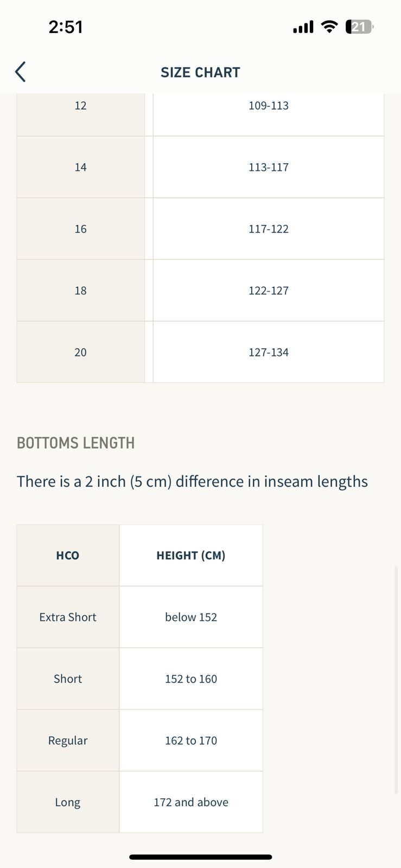Tap the 172 and above cell

(x=191, y=802)
